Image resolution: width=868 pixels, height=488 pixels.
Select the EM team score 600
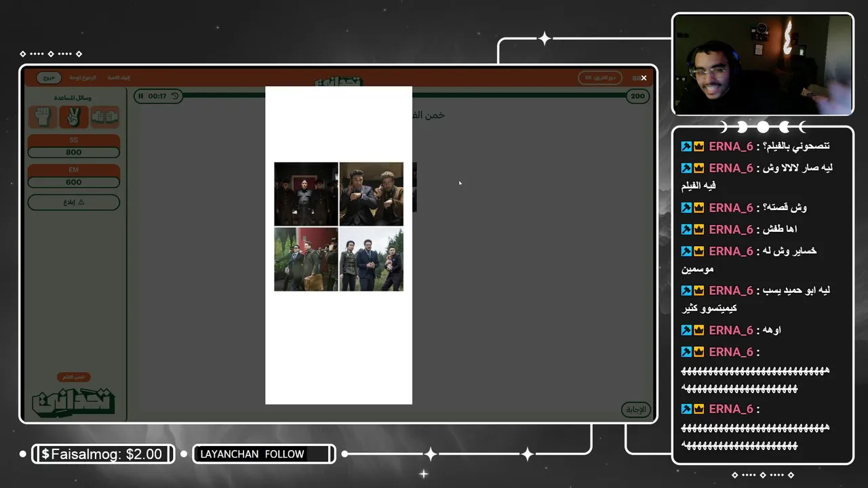coord(74,182)
